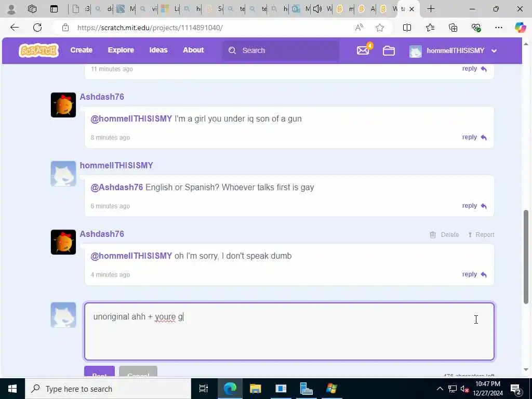The image size is (532, 399).
Task: Open the tab actions menu icon
Action: (x=54, y=9)
